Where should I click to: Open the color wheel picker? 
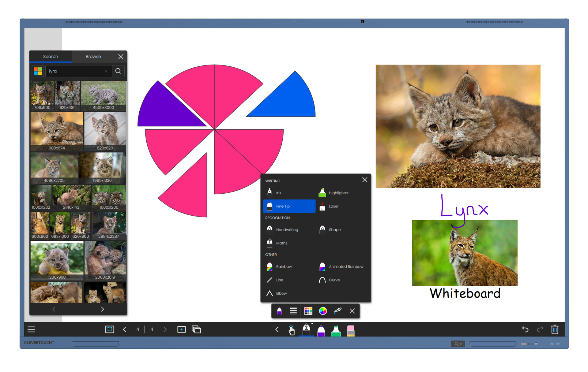click(323, 311)
